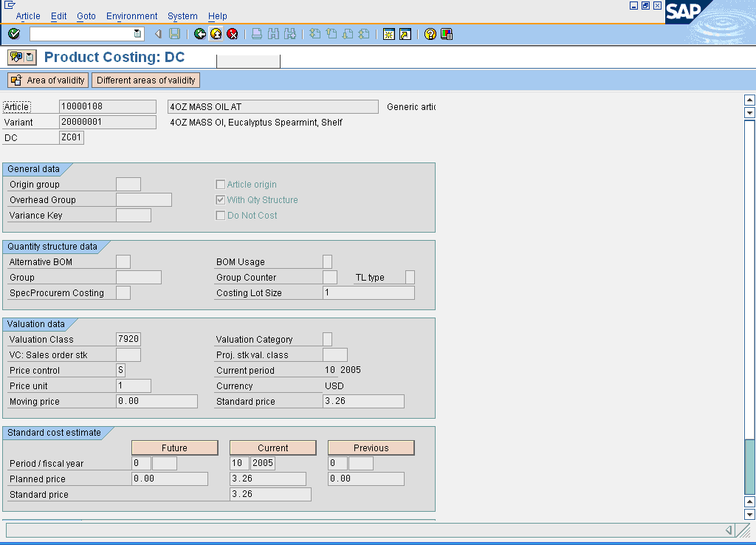
Task: Click the Current fiscal year field 2005
Action: (x=263, y=463)
